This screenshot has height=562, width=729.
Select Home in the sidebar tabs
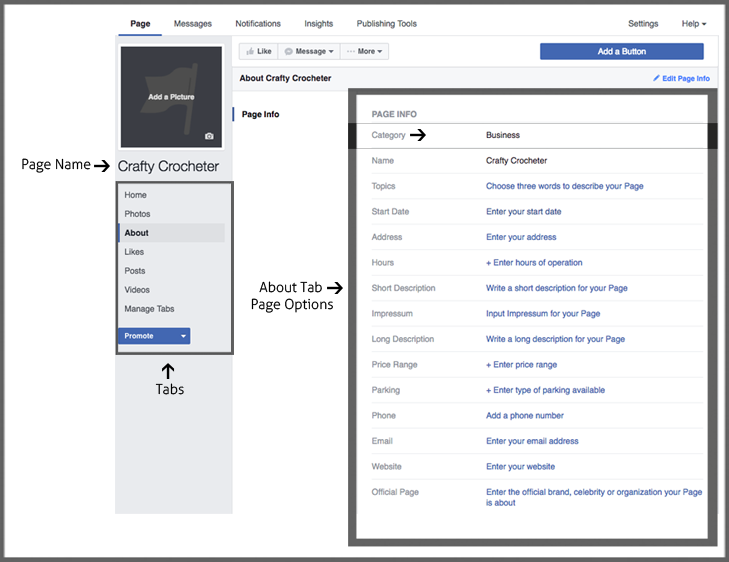pos(135,195)
